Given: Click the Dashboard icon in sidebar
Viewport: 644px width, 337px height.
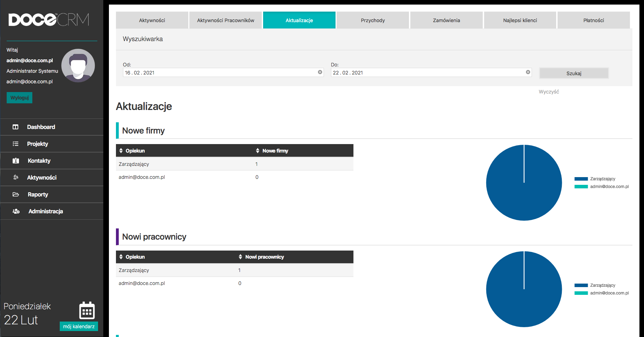Looking at the screenshot, I should (15, 127).
